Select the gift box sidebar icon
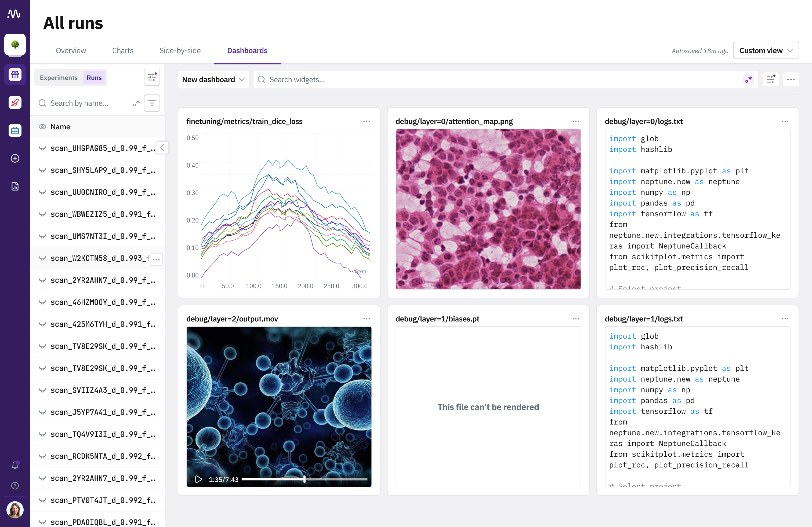Viewport: 812px width, 527px height. [x=15, y=74]
